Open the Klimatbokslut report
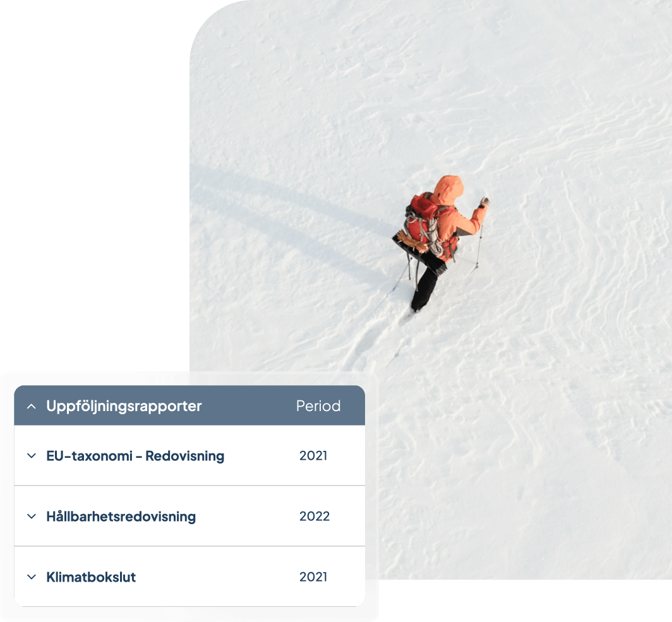Viewport: 672px width, 622px height. [x=91, y=577]
